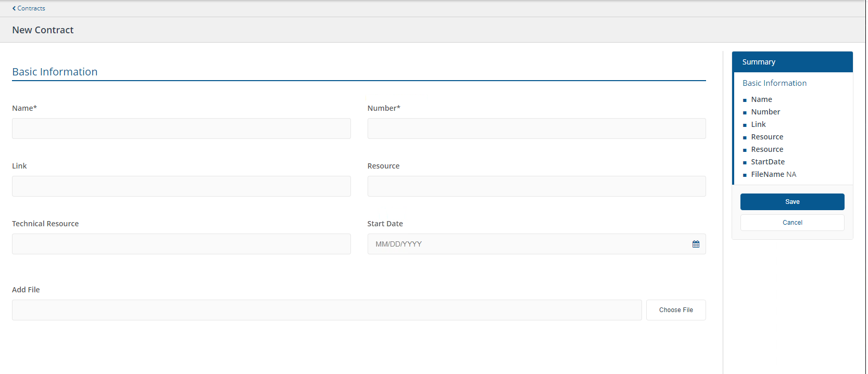Jump to Link from the Summary list
Viewport: 868px width, 374px height.
coord(758,124)
